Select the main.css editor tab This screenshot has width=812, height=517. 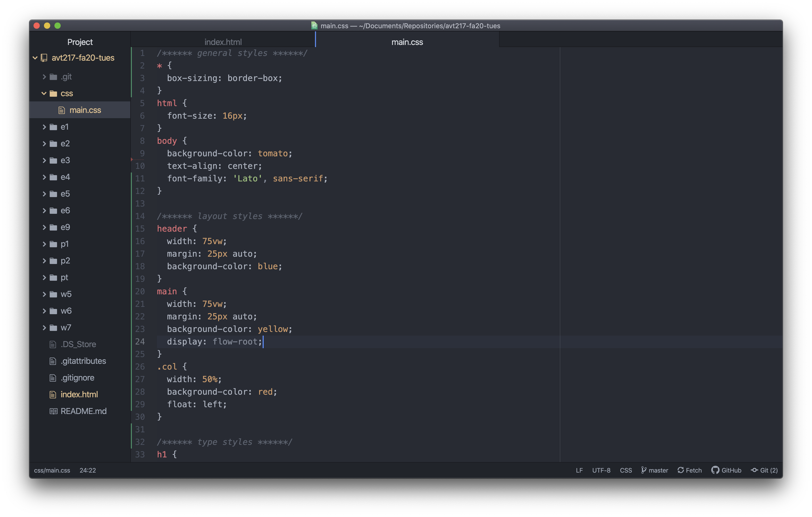tap(407, 42)
